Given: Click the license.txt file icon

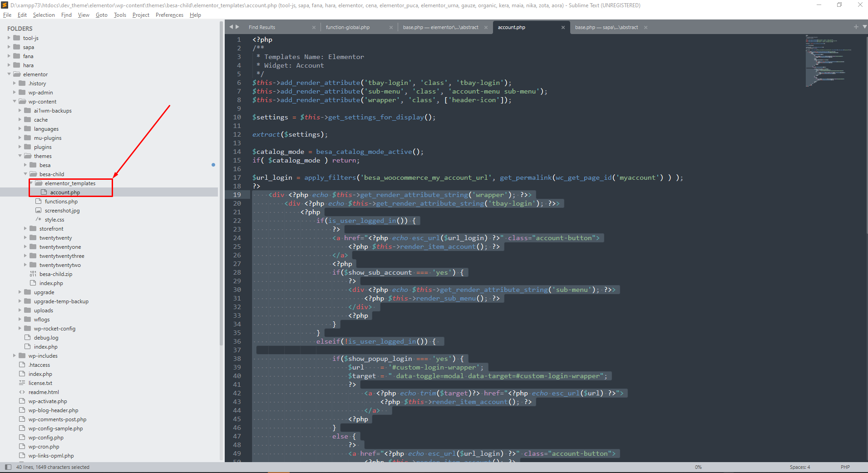Looking at the screenshot, I should pos(22,383).
